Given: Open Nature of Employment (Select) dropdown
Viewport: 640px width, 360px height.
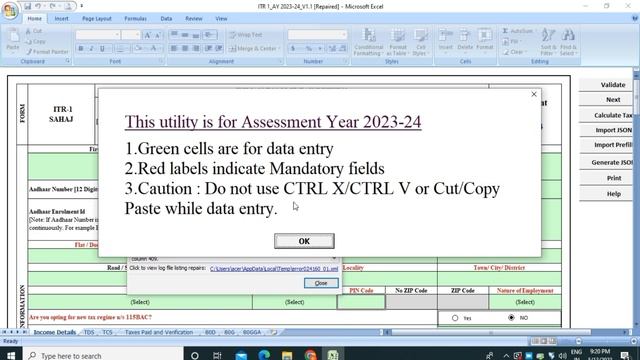Looking at the screenshot, I should pyautogui.click(x=525, y=302).
